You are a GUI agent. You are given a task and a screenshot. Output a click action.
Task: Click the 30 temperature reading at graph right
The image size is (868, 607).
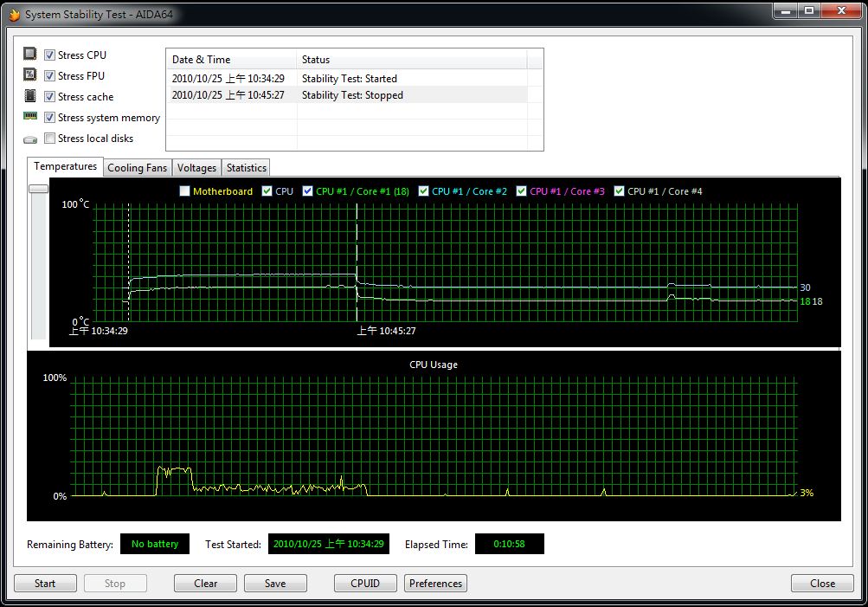(x=805, y=287)
